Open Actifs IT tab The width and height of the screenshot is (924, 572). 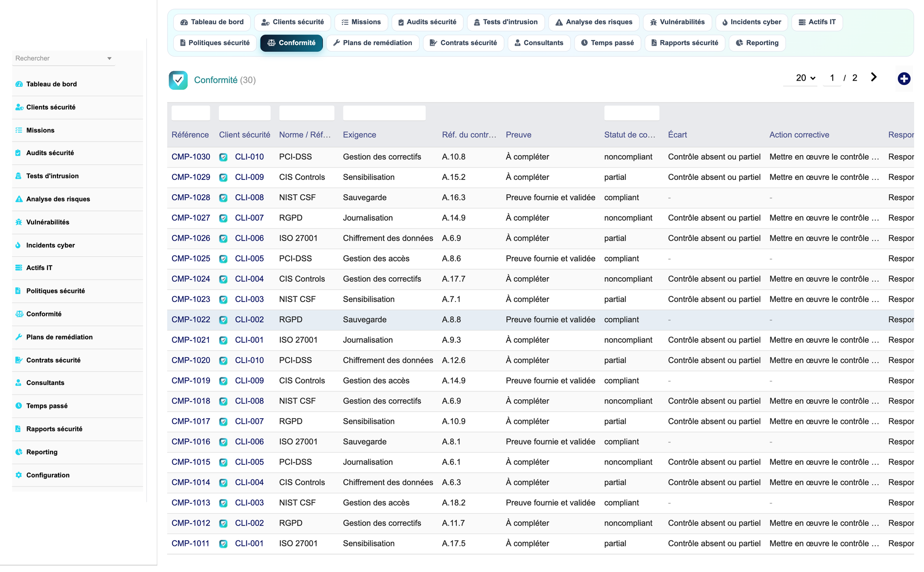[x=817, y=22]
